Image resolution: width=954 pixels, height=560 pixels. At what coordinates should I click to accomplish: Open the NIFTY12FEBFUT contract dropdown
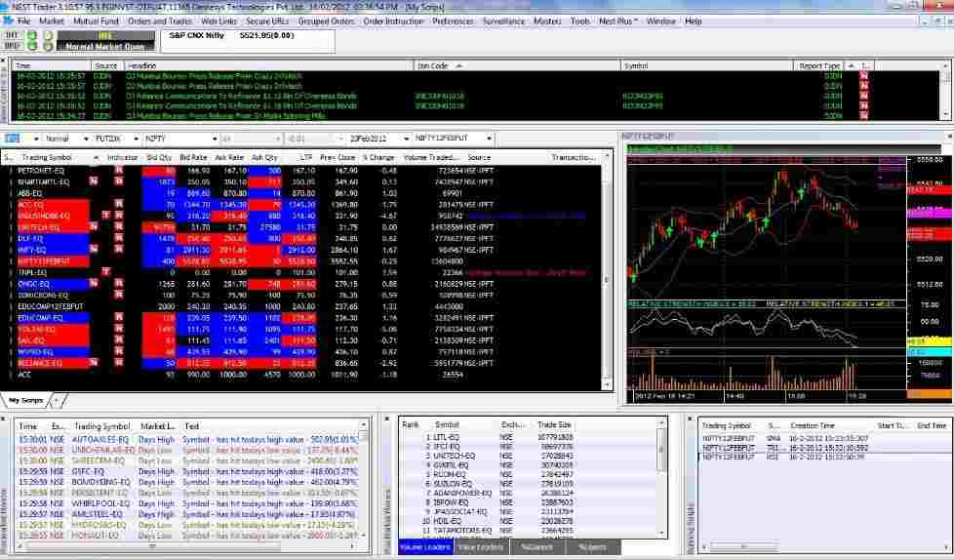489,139
